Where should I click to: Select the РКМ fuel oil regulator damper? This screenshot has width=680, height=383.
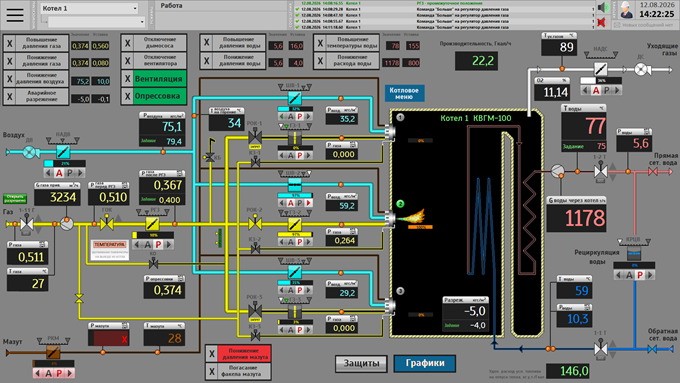click(53, 352)
